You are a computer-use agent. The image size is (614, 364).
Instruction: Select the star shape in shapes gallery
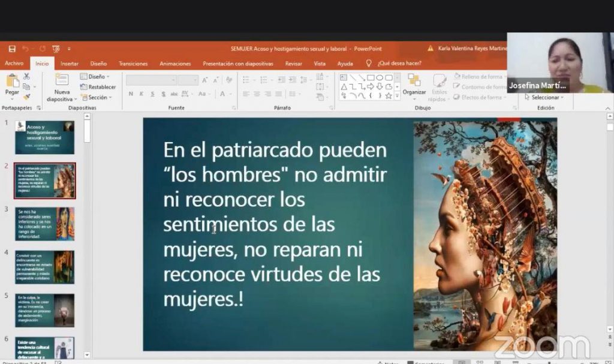click(x=389, y=96)
